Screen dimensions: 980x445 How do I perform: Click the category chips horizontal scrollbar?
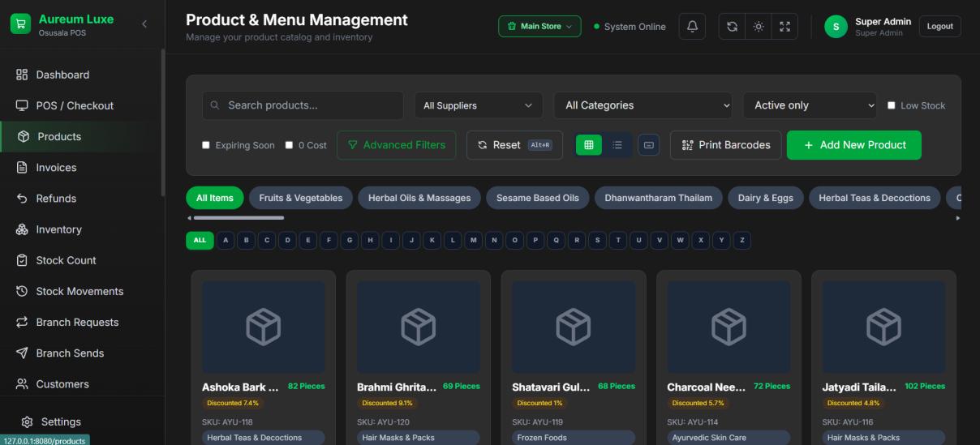[238, 217]
